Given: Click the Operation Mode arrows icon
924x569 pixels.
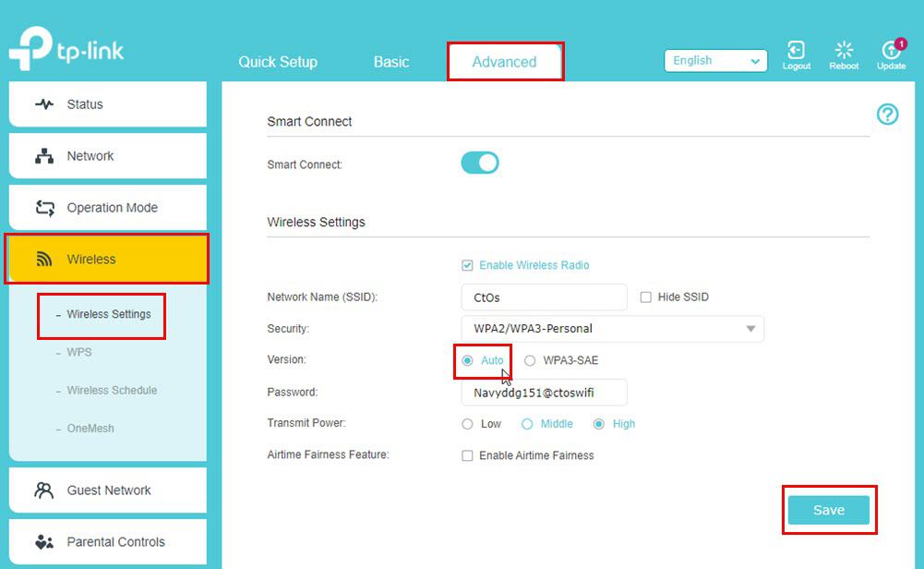Looking at the screenshot, I should (45, 208).
